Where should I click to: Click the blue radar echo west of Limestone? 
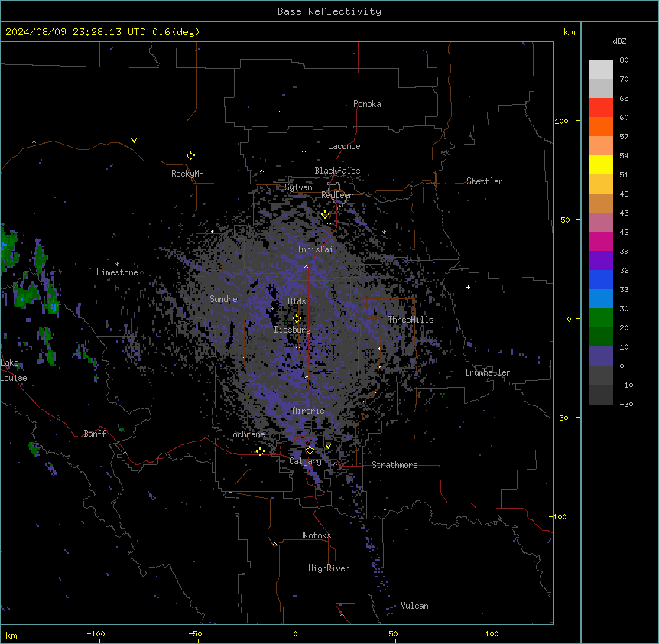(x=54, y=306)
